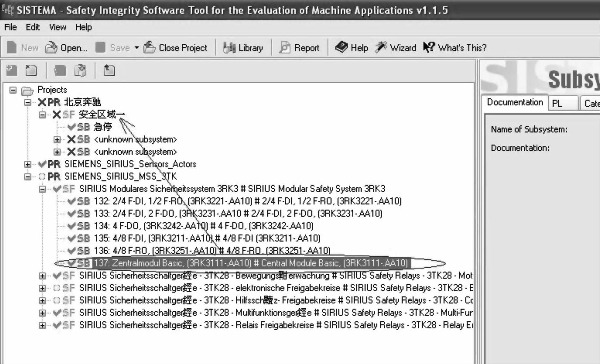Select subsystem 136 4/8 F-RO
The width and height of the screenshot is (600, 364).
coord(212,250)
